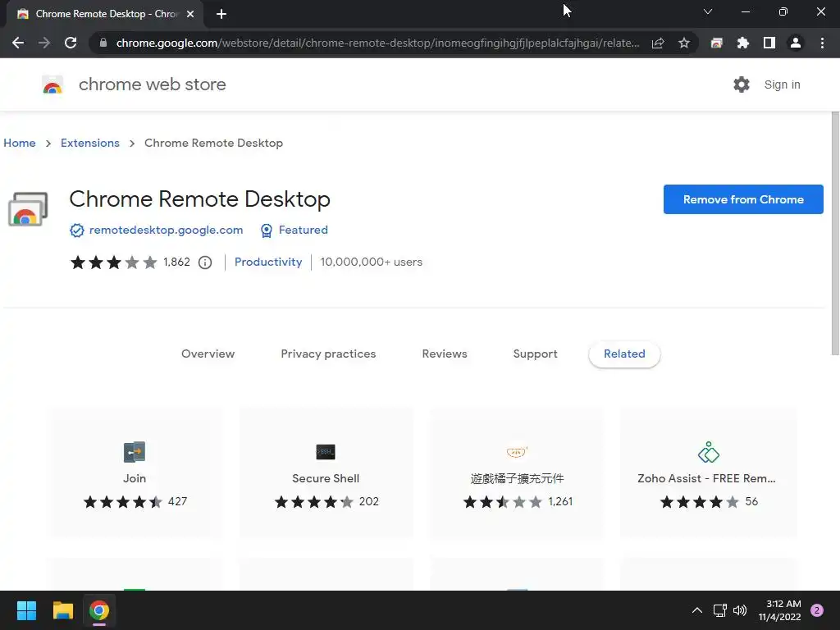Click the 遊戲橘子擴充元件 title text
Image resolution: width=840 pixels, height=630 pixels.
click(517, 478)
